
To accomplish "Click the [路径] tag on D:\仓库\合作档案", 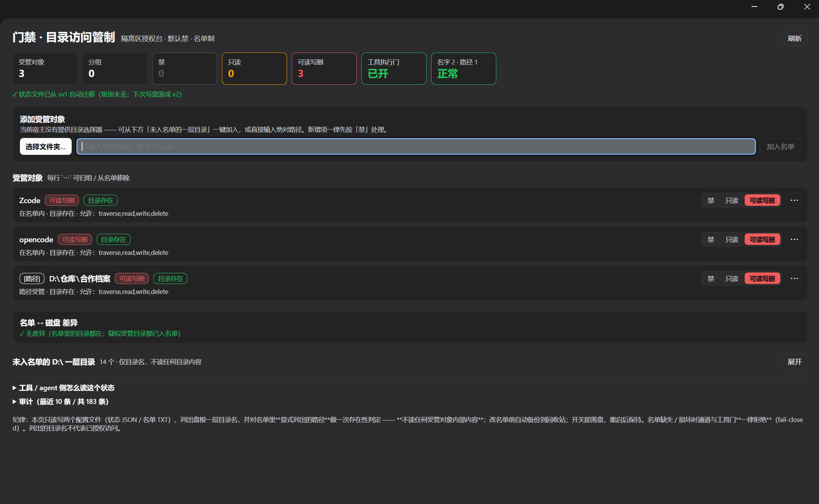I will point(32,279).
